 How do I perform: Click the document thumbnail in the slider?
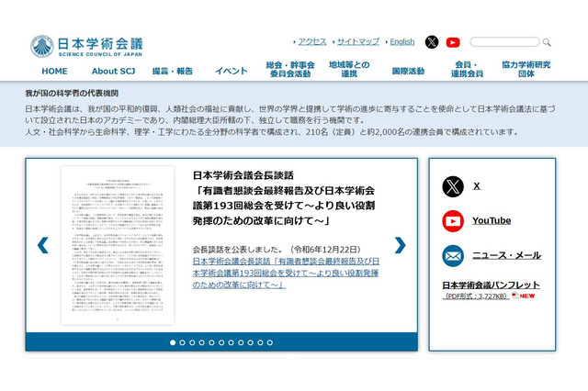pos(118,245)
